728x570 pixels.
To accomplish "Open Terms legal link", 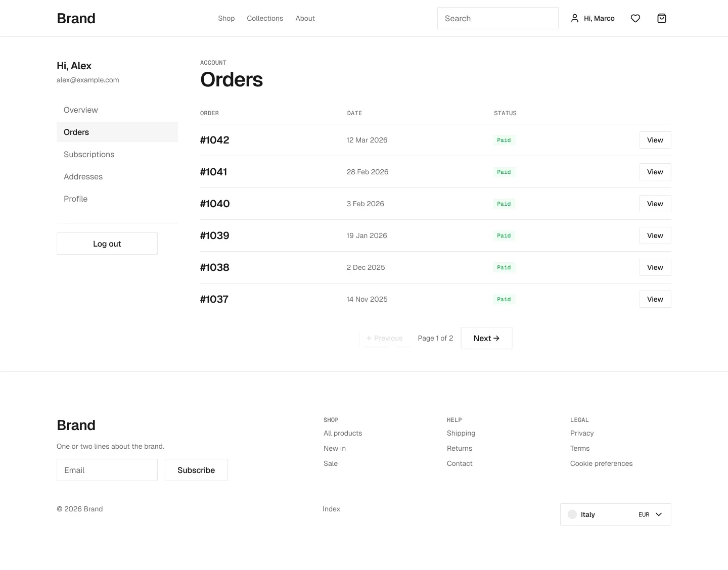I will (580, 448).
